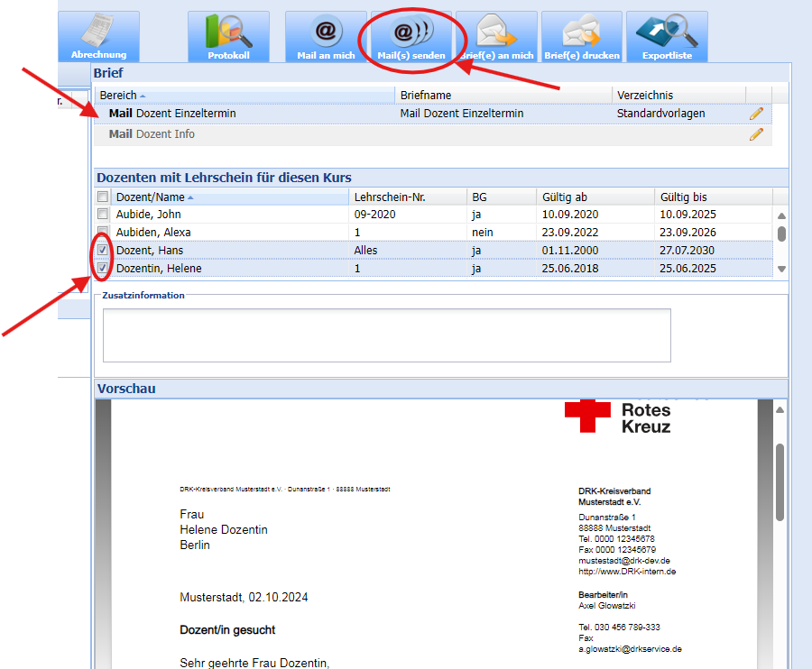Edit Mail Dozent Einzeltermin pencil icon

pyautogui.click(x=756, y=114)
